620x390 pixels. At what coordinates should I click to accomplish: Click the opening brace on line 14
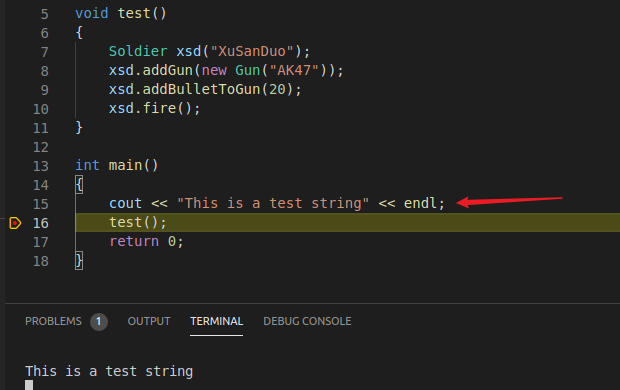pyautogui.click(x=79, y=185)
